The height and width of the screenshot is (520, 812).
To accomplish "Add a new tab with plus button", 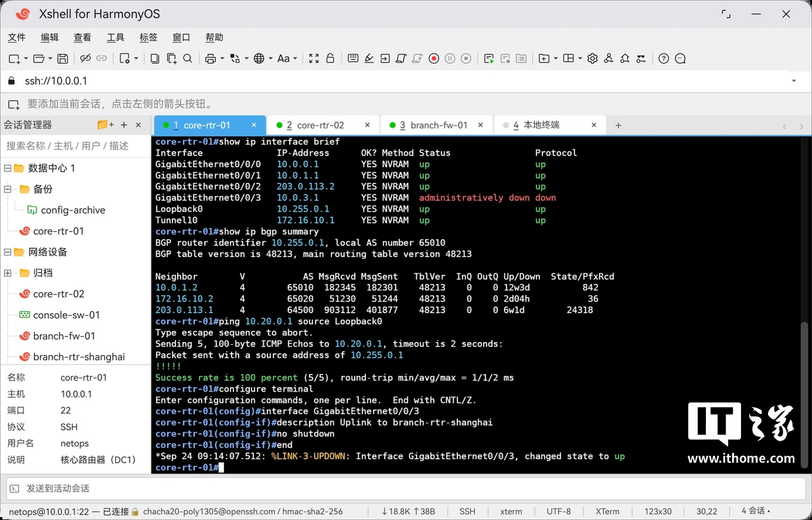I will coord(618,125).
